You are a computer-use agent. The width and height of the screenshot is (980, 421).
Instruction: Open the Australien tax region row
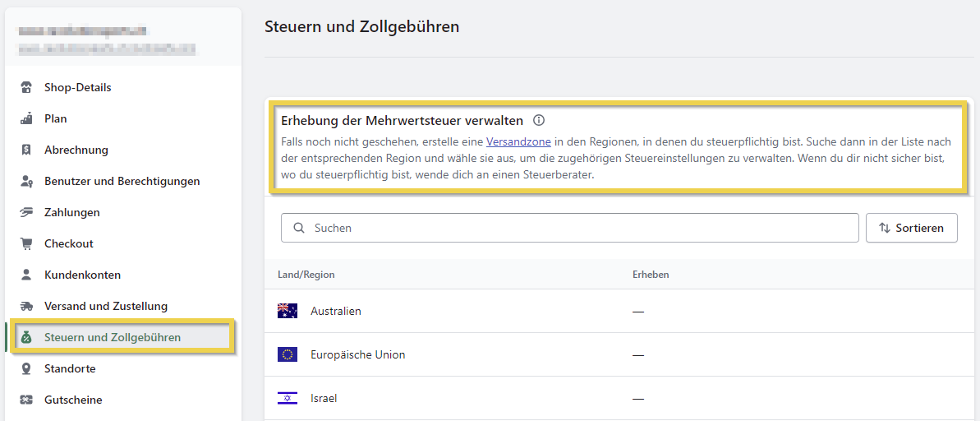[x=335, y=311]
